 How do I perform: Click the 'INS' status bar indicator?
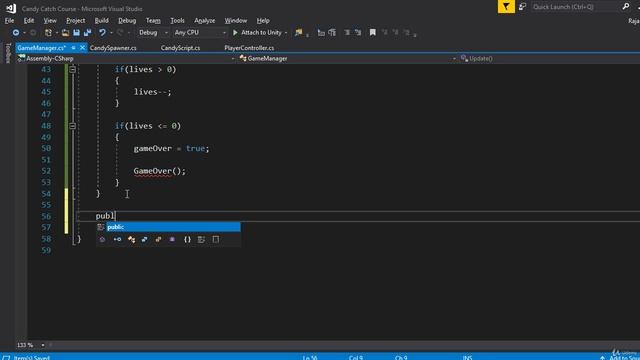pos(467,357)
